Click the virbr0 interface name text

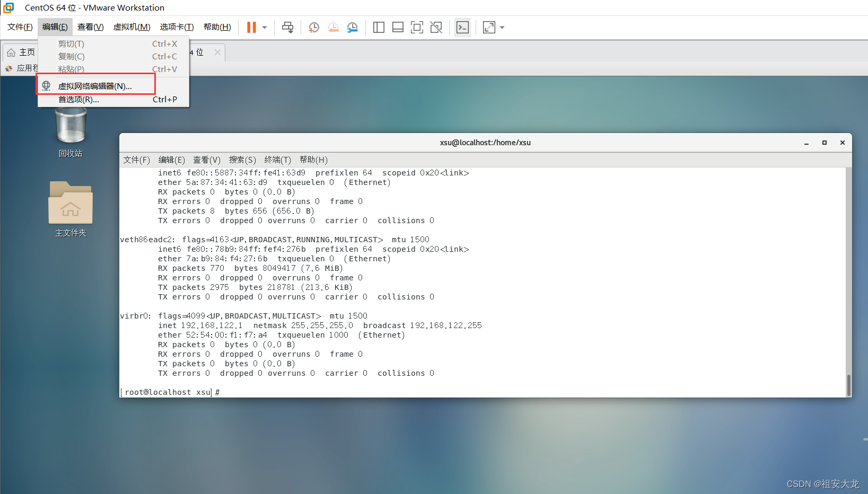[135, 316]
